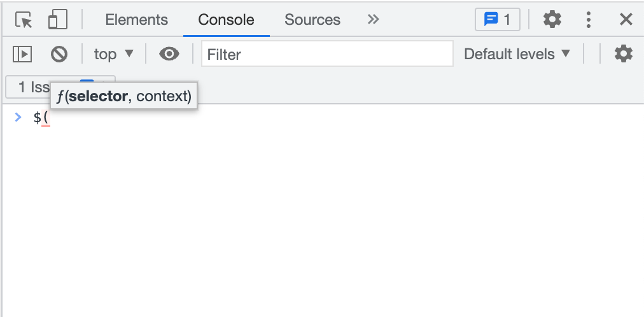Activate the inspect element picker
This screenshot has width=644, height=317.
tap(24, 20)
